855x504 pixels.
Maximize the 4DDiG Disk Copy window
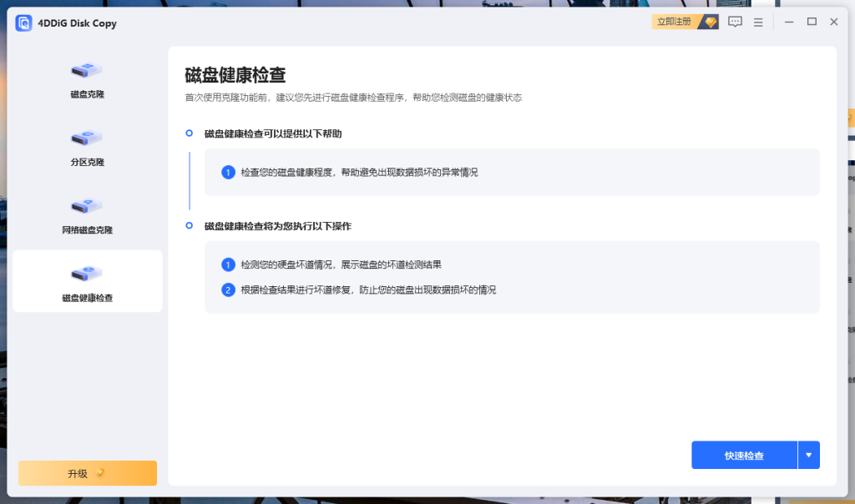(x=812, y=23)
